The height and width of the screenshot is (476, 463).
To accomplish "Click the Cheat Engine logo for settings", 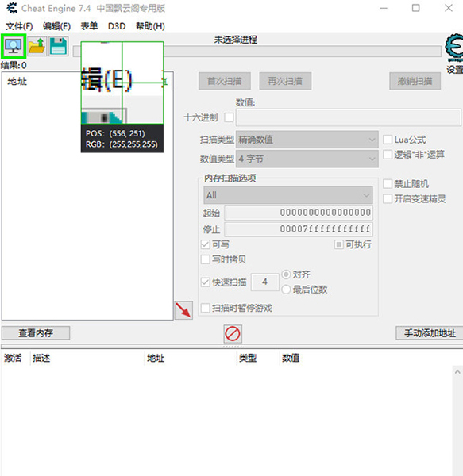I will pyautogui.click(x=454, y=48).
